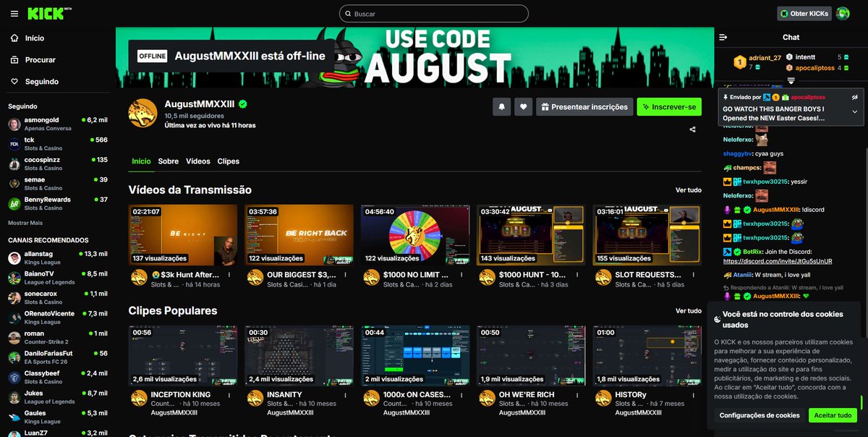Open options menu for $1000 HUNT video
The height and width of the screenshot is (437, 868).
click(x=577, y=275)
